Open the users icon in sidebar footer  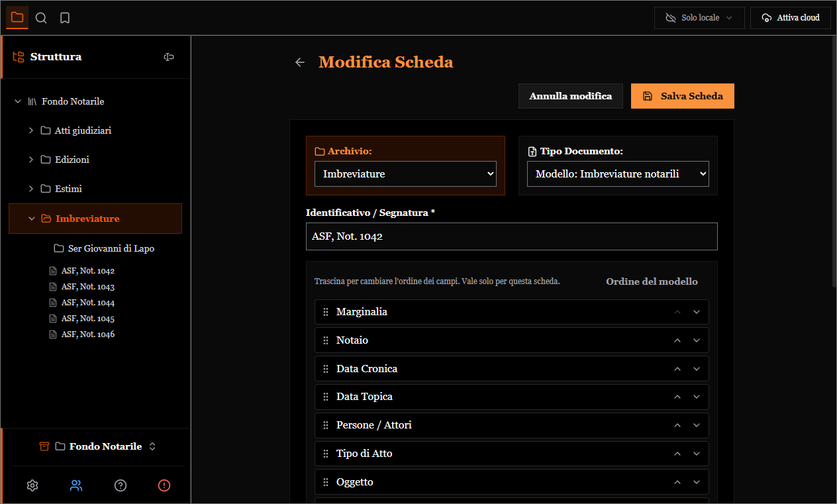pyautogui.click(x=76, y=485)
